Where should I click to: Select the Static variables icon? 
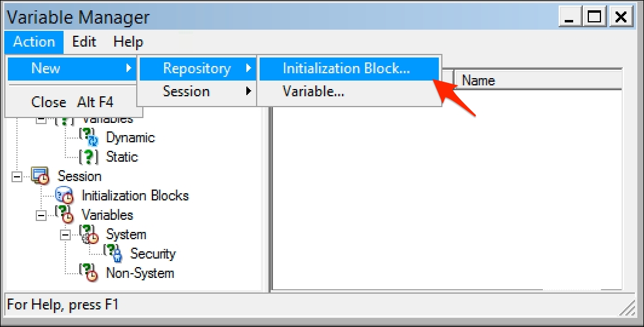[89, 156]
